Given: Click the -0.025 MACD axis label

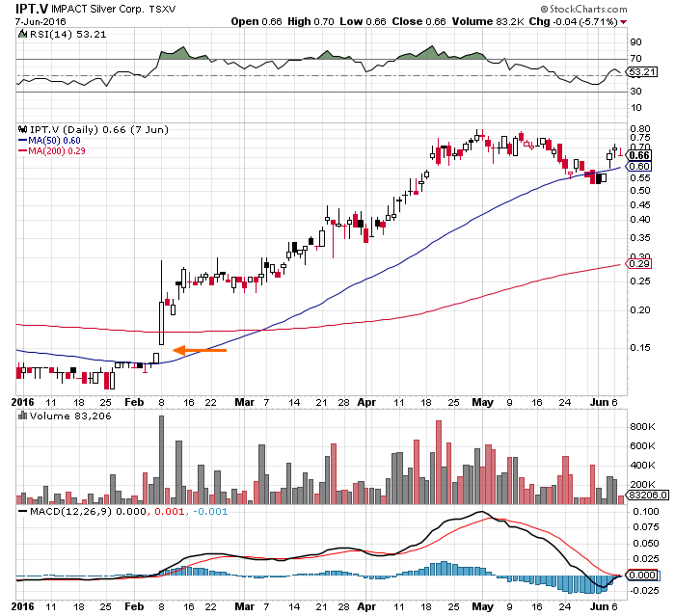Looking at the screenshot, I should [x=644, y=591].
